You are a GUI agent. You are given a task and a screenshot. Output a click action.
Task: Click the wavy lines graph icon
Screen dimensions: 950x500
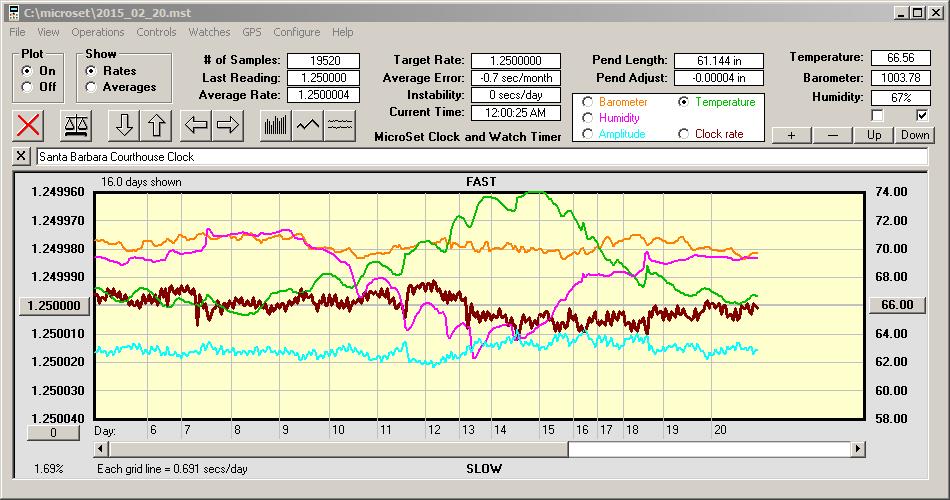341,126
